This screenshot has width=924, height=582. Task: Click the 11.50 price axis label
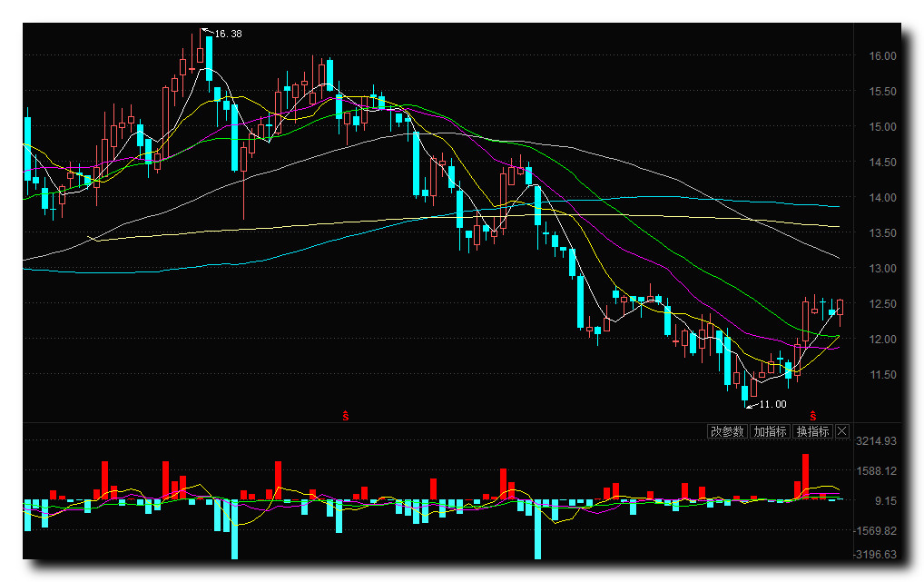(882, 374)
